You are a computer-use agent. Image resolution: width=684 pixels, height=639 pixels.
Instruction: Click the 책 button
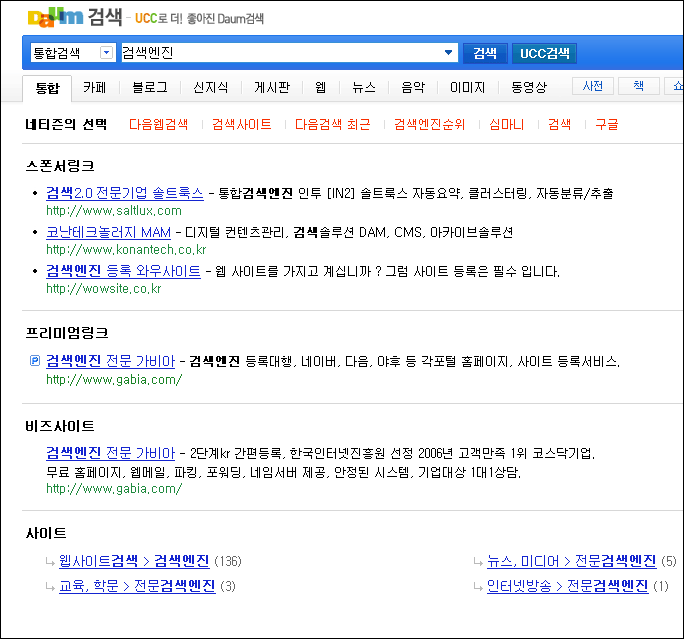[x=639, y=86]
